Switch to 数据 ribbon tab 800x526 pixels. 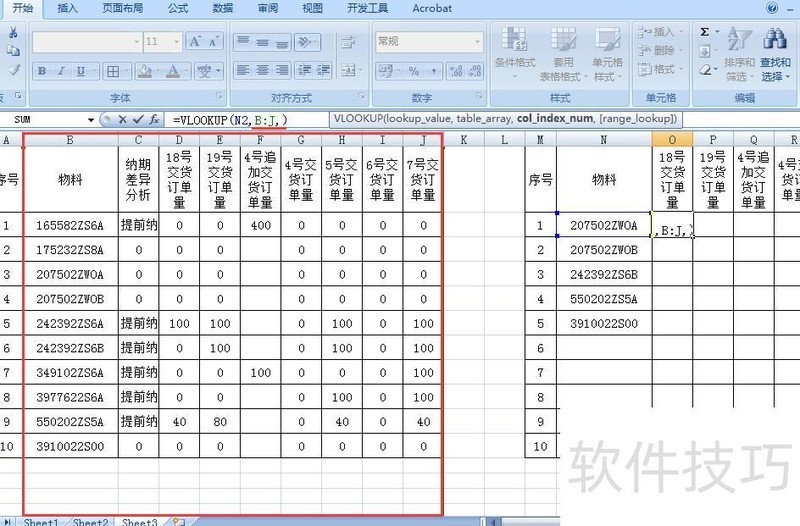pyautogui.click(x=222, y=8)
